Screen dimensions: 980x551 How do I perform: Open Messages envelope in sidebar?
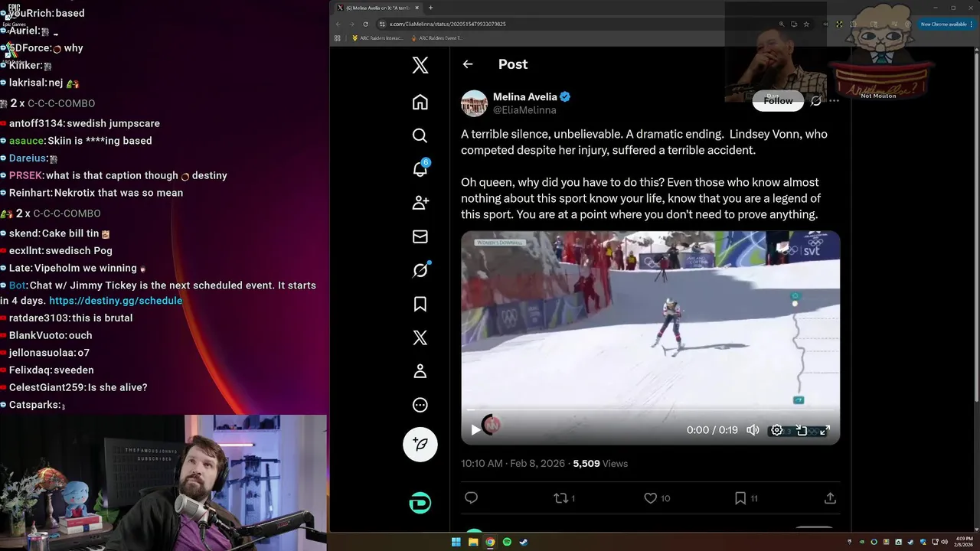pyautogui.click(x=420, y=236)
